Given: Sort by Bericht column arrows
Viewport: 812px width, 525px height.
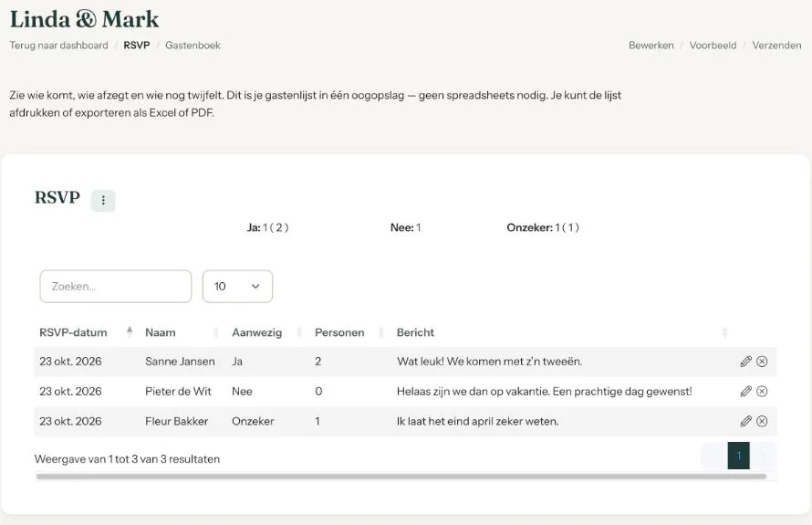Looking at the screenshot, I should tap(724, 332).
